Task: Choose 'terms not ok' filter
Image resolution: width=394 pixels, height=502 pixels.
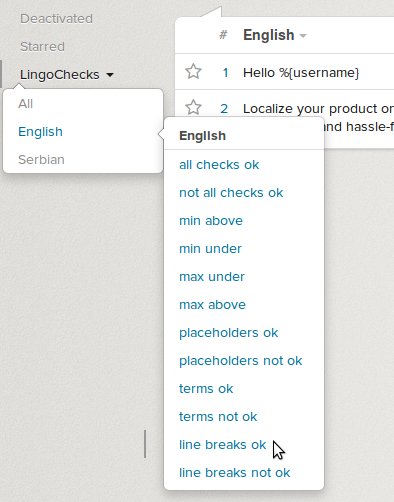Action: [218, 417]
